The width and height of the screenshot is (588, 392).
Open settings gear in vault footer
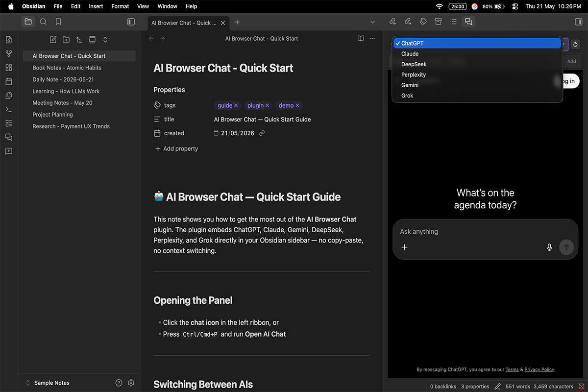tap(131, 383)
